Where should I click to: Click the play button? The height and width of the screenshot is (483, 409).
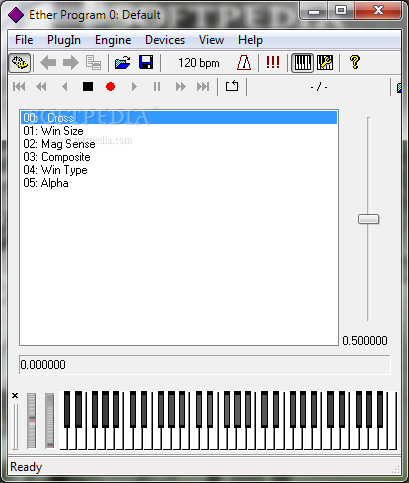134,87
